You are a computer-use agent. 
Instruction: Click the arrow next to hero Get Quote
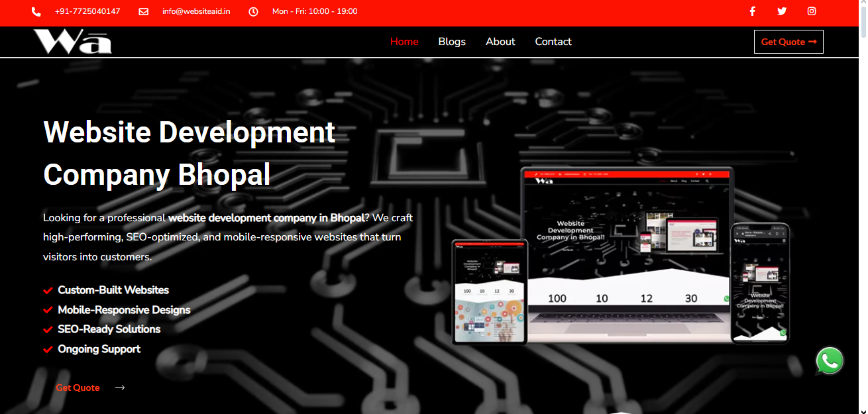[120, 388]
